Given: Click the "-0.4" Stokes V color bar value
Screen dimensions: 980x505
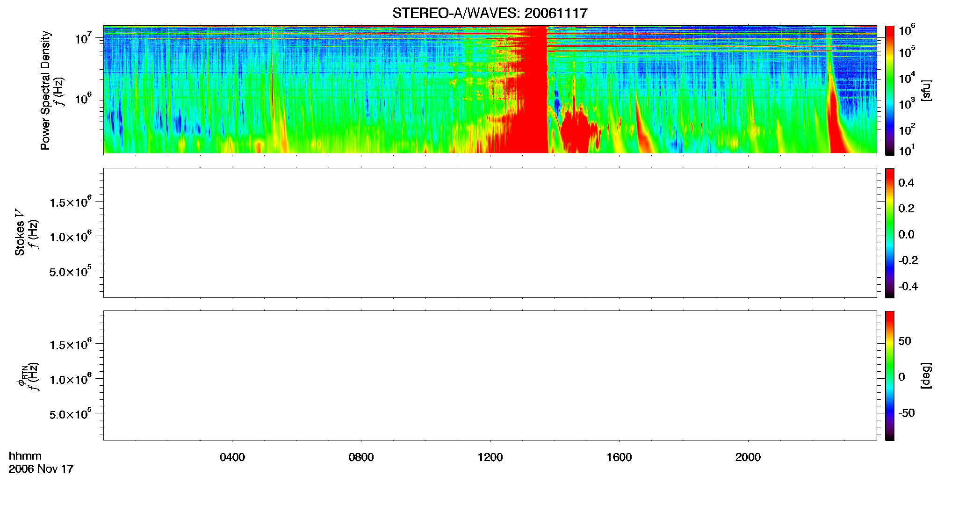Looking at the screenshot, I should [x=908, y=287].
